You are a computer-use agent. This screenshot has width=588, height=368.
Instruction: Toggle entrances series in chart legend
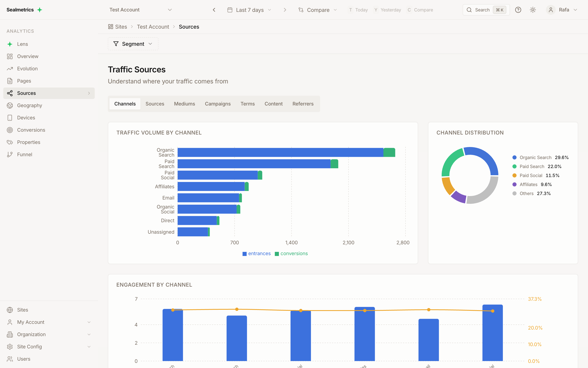click(257, 254)
